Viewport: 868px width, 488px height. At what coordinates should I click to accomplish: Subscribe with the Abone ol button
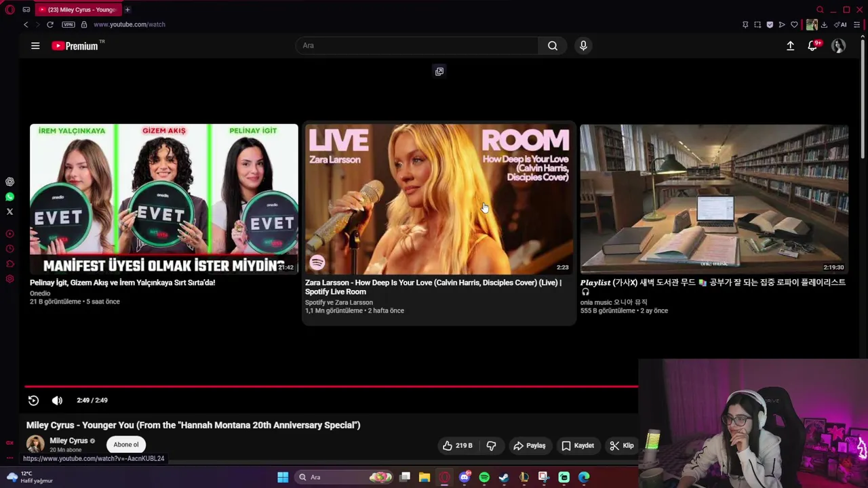(126, 445)
